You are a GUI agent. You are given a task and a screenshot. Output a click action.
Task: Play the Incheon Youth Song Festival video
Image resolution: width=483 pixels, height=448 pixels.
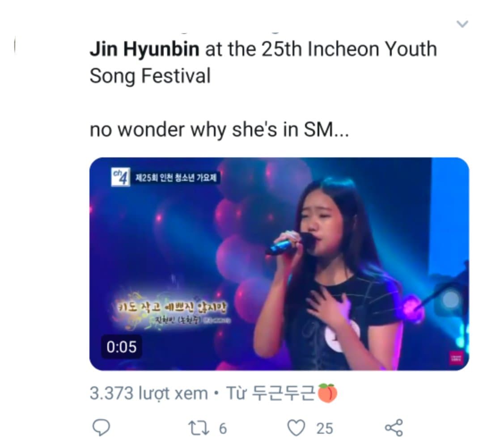click(279, 264)
